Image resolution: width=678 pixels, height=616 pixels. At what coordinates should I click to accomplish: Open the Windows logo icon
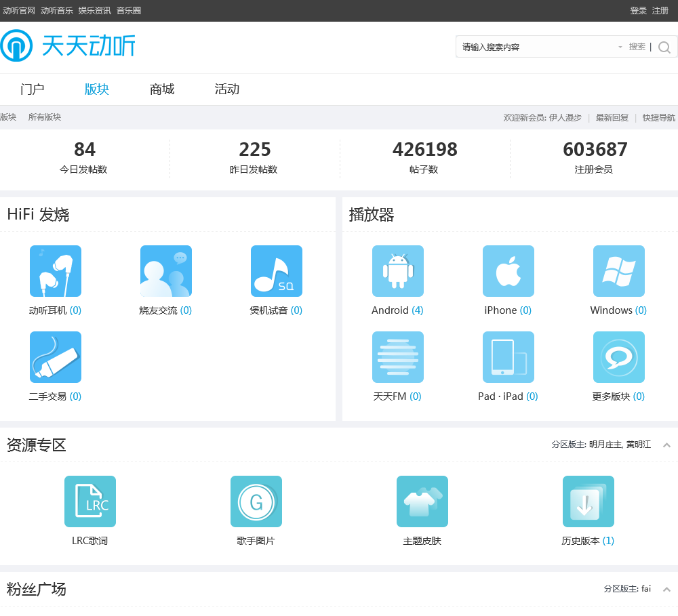click(619, 271)
